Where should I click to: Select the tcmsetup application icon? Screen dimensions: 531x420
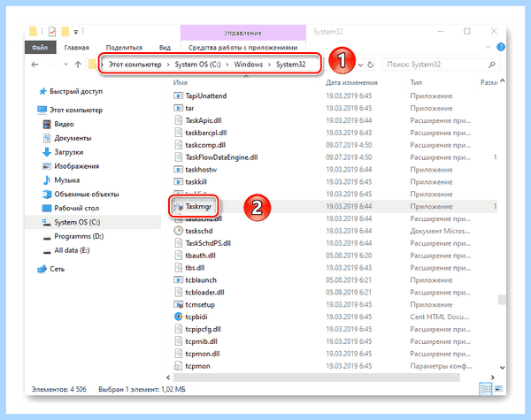point(178,304)
